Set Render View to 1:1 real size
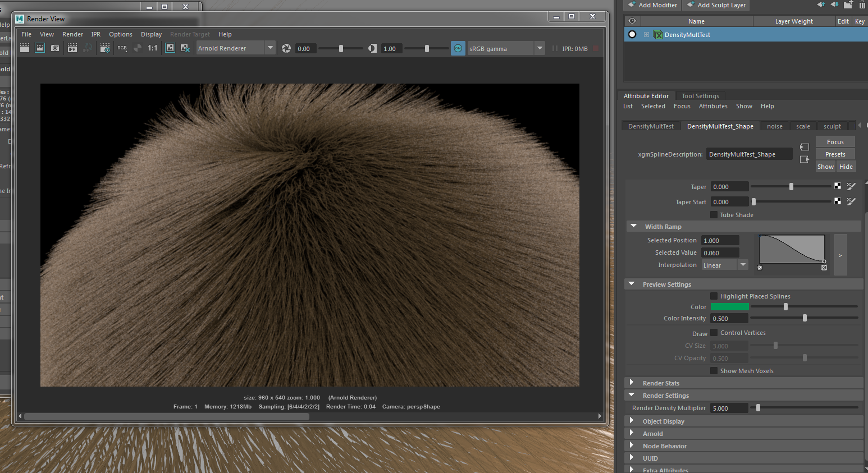The height and width of the screenshot is (473, 868). tap(153, 48)
